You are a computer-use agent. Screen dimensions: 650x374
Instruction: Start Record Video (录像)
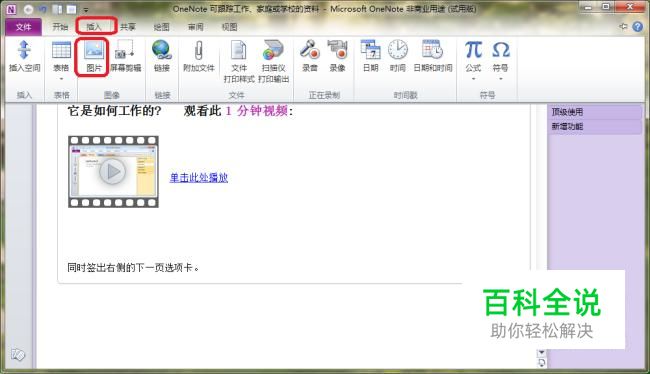click(x=337, y=57)
